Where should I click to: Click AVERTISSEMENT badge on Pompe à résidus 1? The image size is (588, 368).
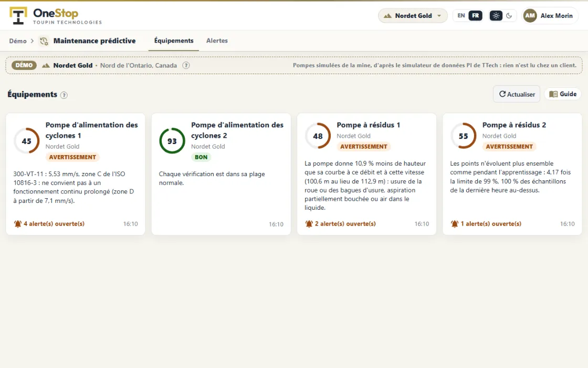[x=364, y=147]
